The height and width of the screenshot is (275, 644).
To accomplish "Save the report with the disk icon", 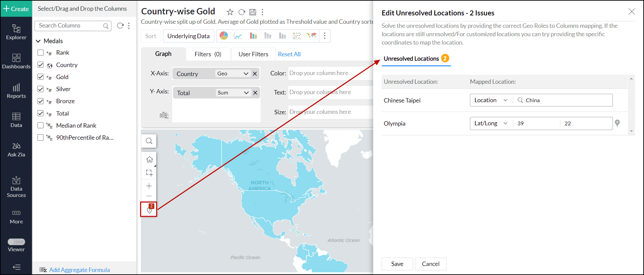I will coord(253,12).
